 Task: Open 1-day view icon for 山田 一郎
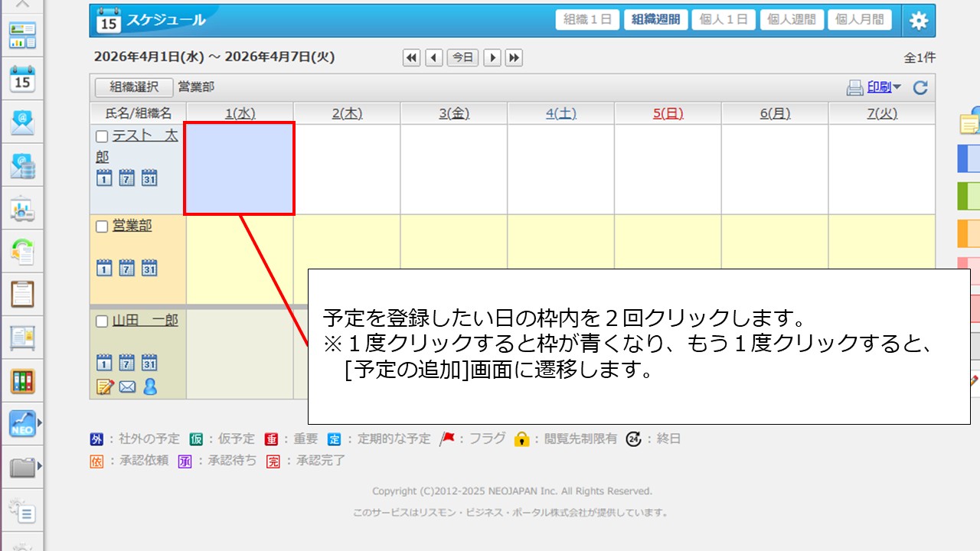click(104, 363)
